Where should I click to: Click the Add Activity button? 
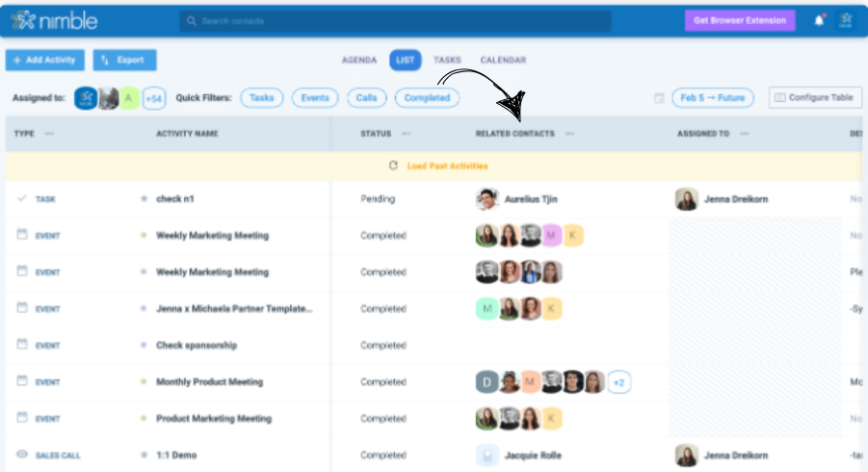[x=44, y=60]
